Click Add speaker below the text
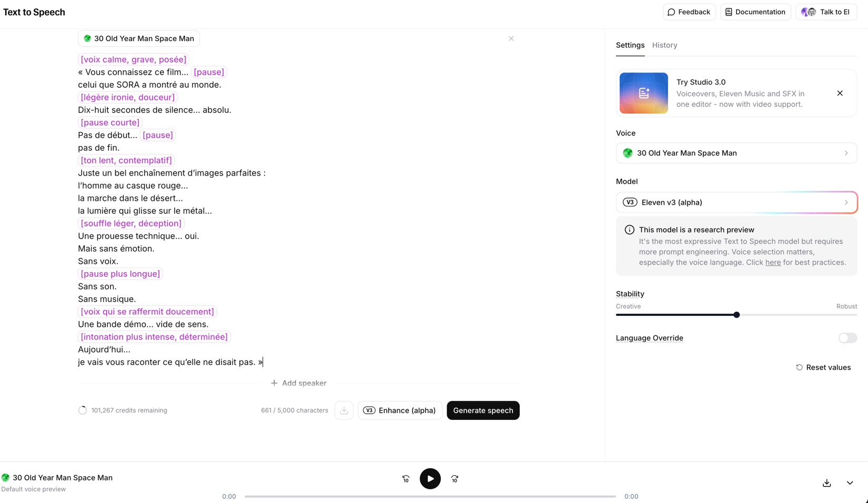The image size is (868, 503). coord(299,383)
